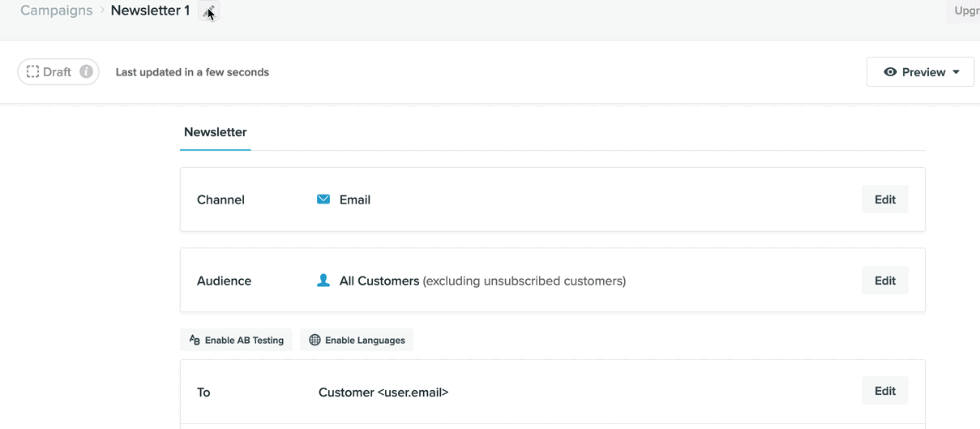This screenshot has width=980, height=429.
Task: Click the All Customers audience text
Action: pos(379,281)
